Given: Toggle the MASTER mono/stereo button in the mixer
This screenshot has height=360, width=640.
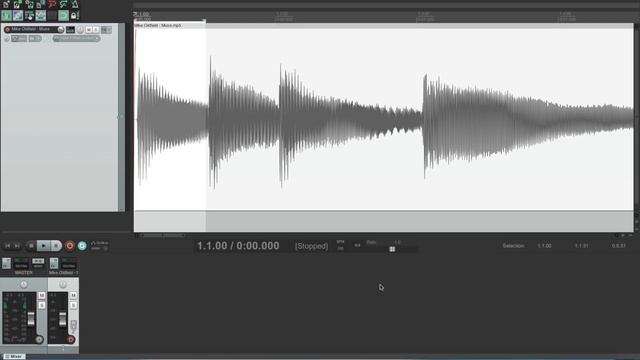Looking at the screenshot, I should pyautogui.click(x=38, y=261).
